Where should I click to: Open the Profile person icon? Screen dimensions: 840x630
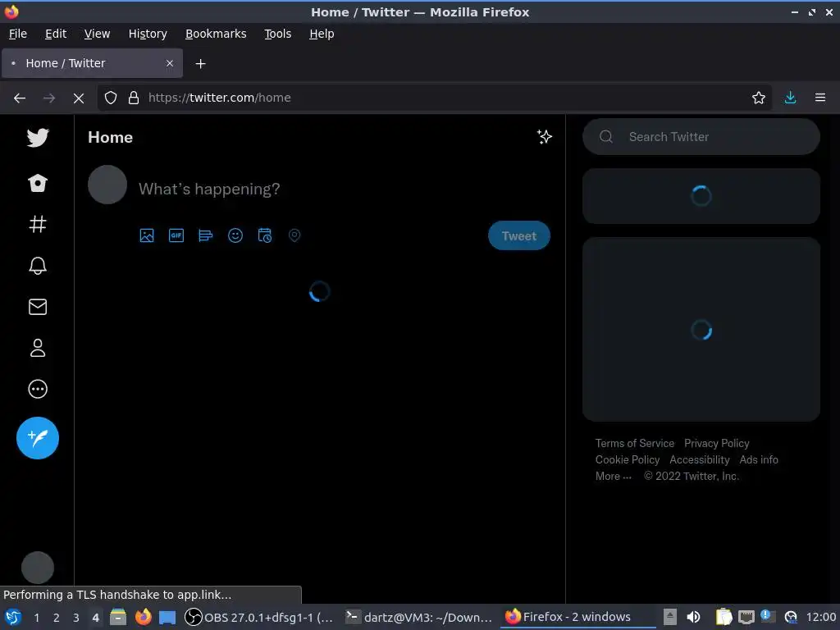38,348
